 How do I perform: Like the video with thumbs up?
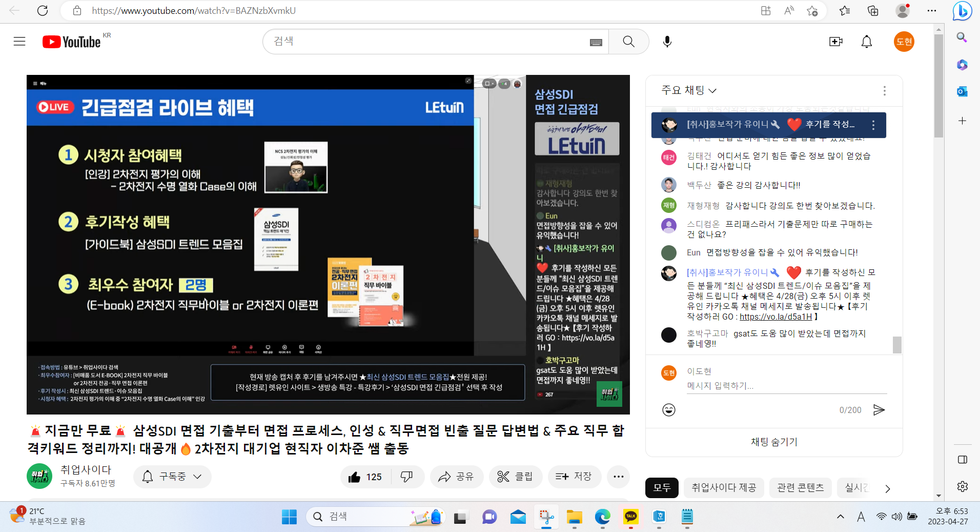point(365,477)
